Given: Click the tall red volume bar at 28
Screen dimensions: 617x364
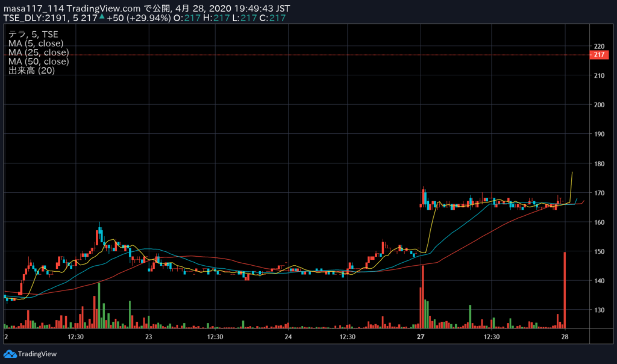Looking at the screenshot, I should 565,290.
